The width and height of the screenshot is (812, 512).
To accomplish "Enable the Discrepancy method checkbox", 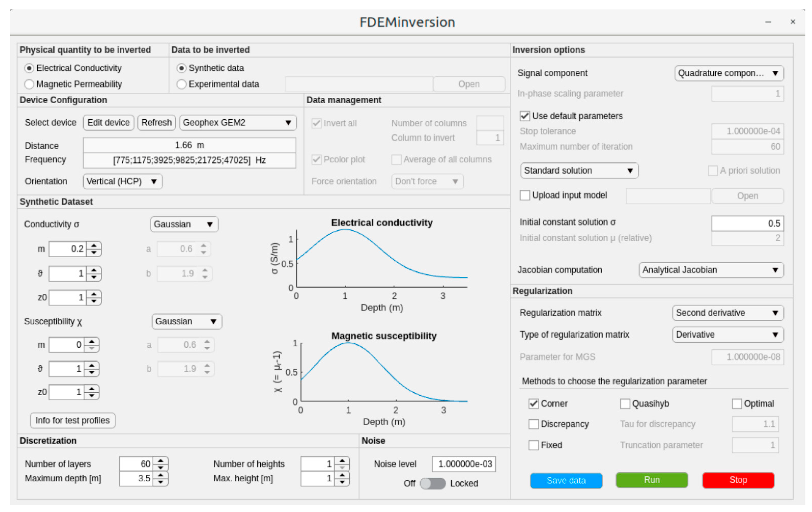I will click(x=534, y=424).
